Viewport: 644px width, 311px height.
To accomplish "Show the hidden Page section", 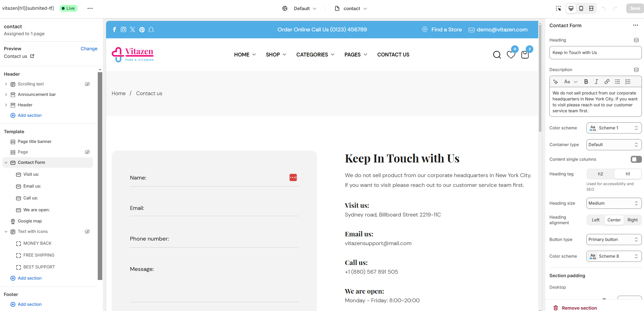I will (x=87, y=152).
